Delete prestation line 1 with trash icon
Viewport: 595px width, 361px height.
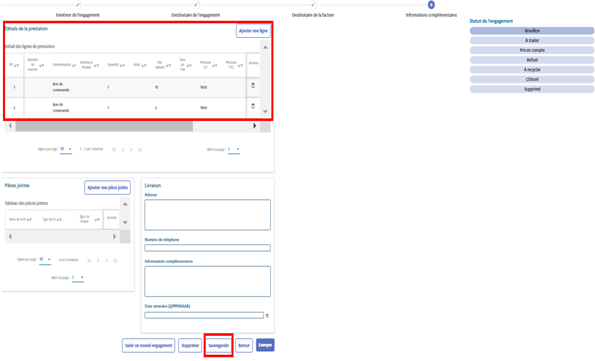click(x=253, y=86)
